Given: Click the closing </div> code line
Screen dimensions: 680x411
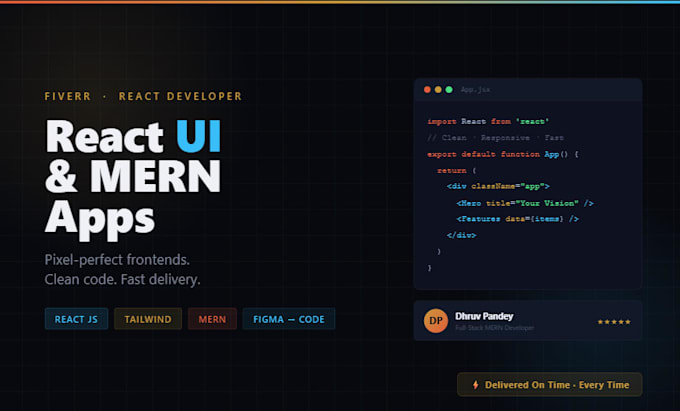Looking at the screenshot, I should pos(461,235).
